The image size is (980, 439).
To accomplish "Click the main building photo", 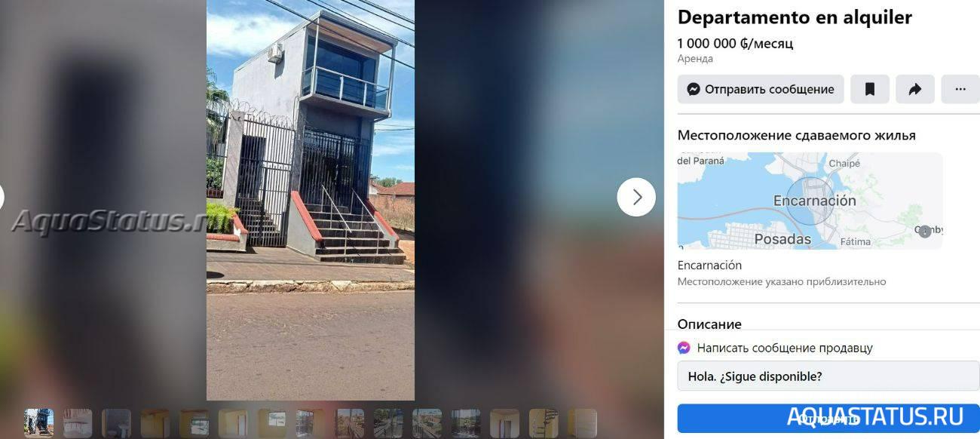I will coord(311,200).
